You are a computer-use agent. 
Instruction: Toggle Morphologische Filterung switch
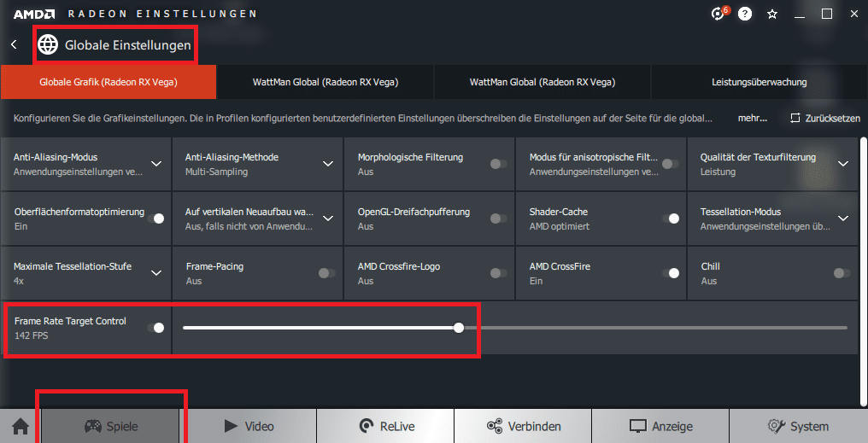point(498,164)
